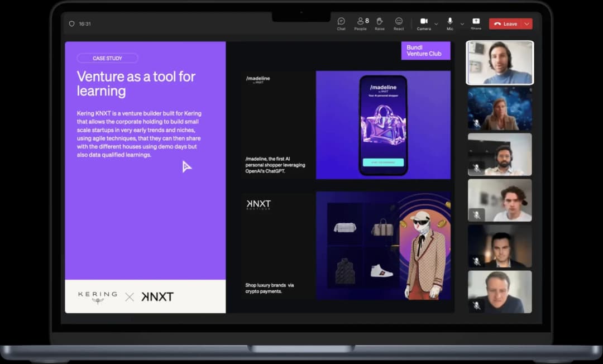Select the highlighted speaker video tile
603x364 pixels.
tap(500, 63)
